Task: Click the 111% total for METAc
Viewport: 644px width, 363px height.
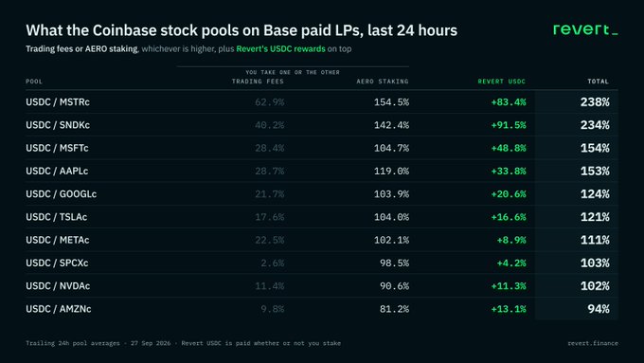Action: (x=595, y=240)
